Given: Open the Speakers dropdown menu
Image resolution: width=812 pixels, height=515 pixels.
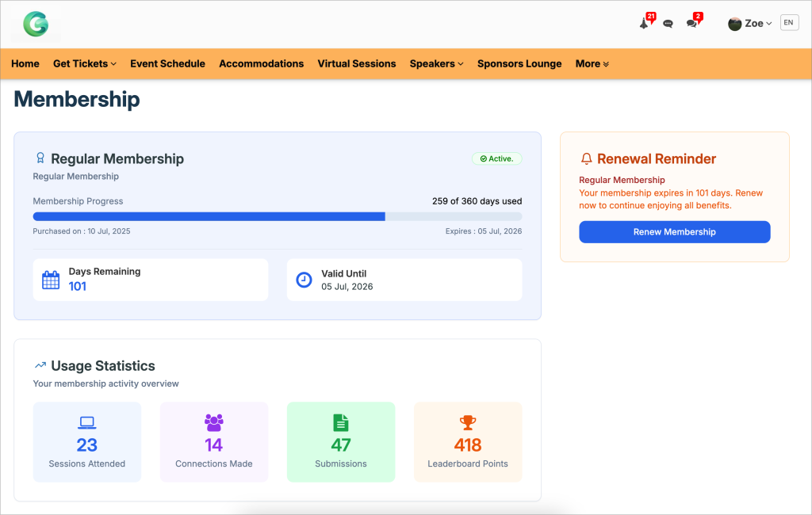Looking at the screenshot, I should [x=436, y=63].
